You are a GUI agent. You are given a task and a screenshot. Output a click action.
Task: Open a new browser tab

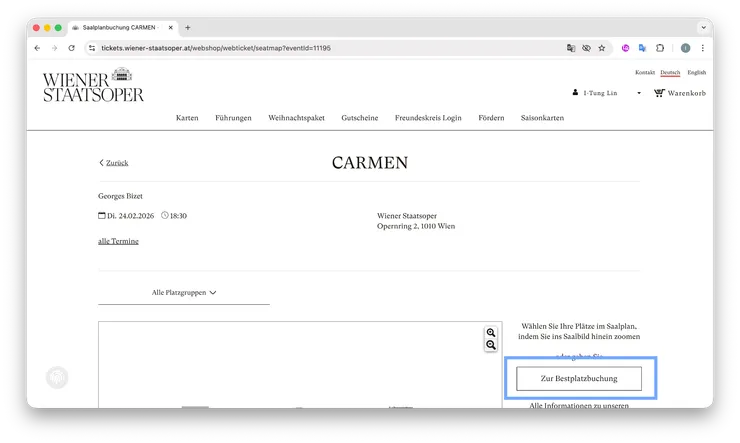(x=187, y=28)
